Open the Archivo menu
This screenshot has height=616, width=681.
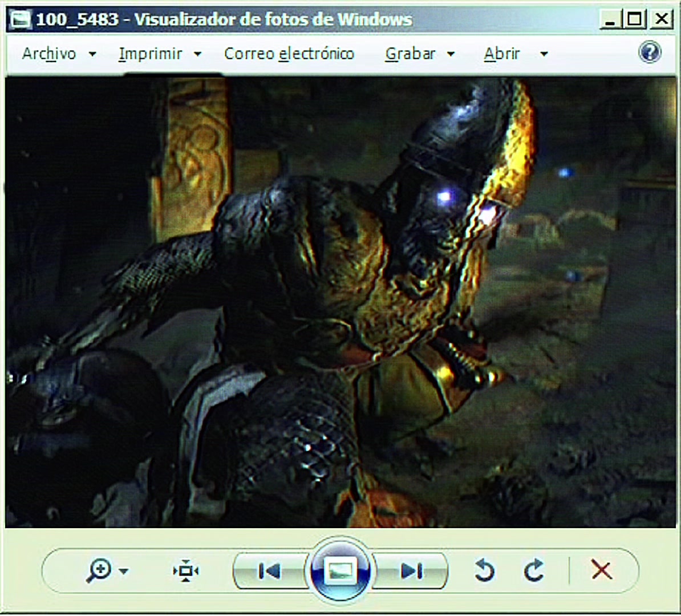(49, 54)
